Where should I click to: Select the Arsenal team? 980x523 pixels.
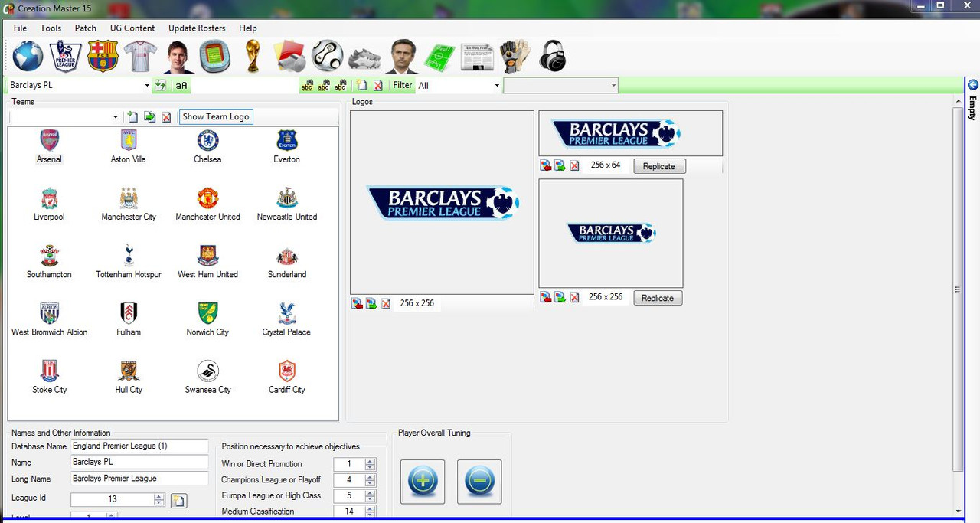coord(49,148)
